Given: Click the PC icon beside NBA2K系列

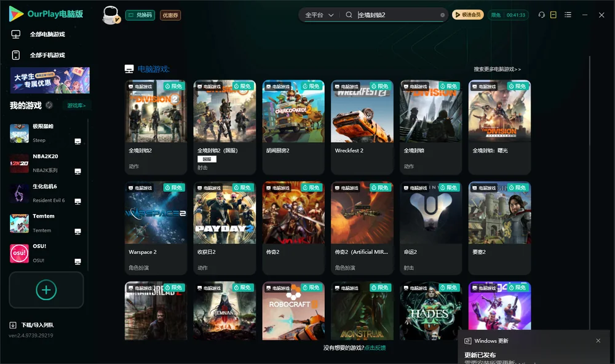Looking at the screenshot, I should [77, 172].
